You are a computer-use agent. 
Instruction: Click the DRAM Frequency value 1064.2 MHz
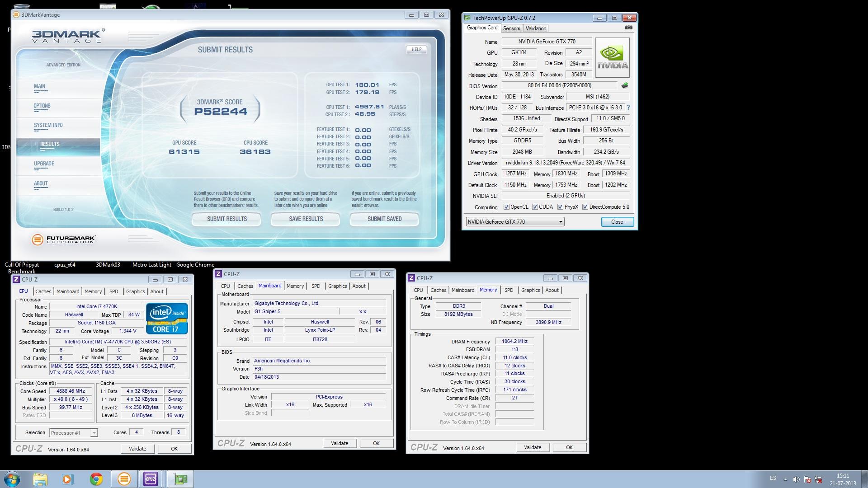point(514,342)
